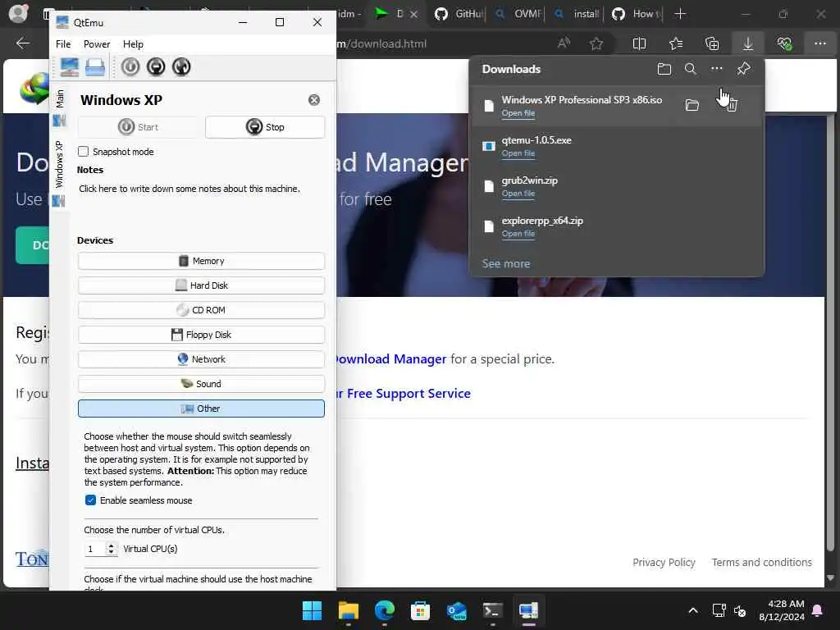Open Microsoft Edge from the taskbar
840x630 pixels.
(384, 610)
